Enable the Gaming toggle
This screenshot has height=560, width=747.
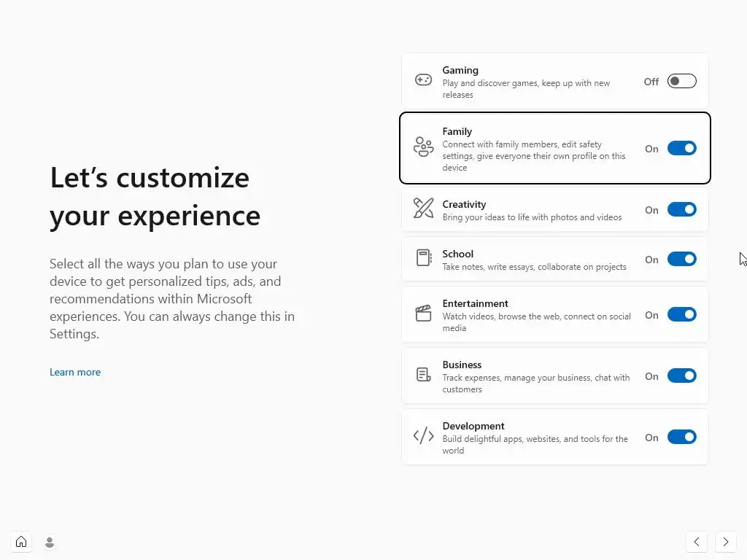tap(681, 82)
